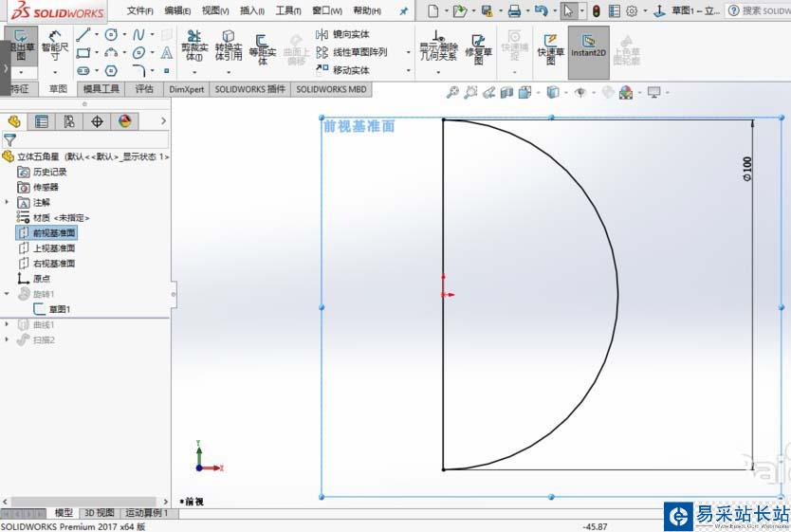Select the Corner Rectangle tool

point(83,52)
